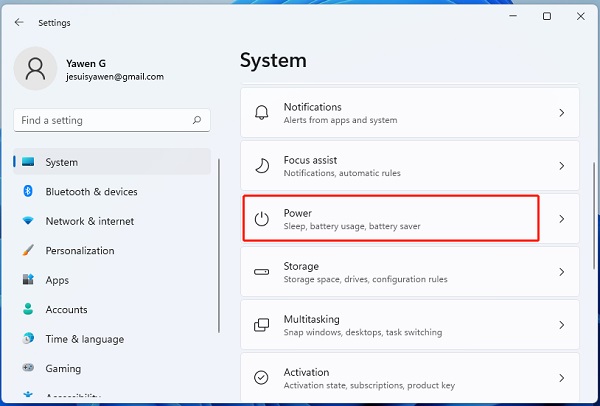Image resolution: width=600 pixels, height=406 pixels.
Task: Click 'Activation state, subscriptions, product key' text
Action: (x=369, y=385)
